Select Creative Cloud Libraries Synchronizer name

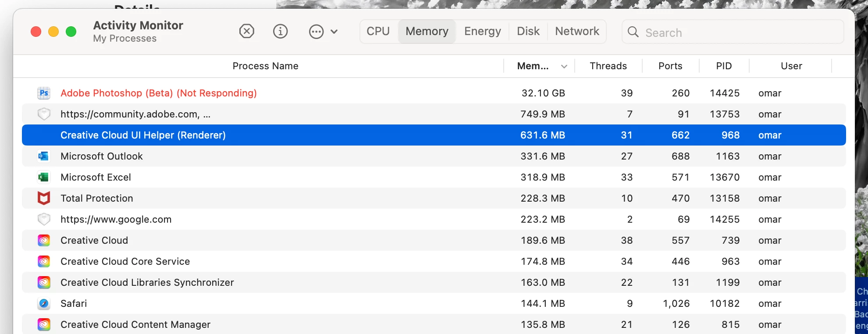click(147, 283)
